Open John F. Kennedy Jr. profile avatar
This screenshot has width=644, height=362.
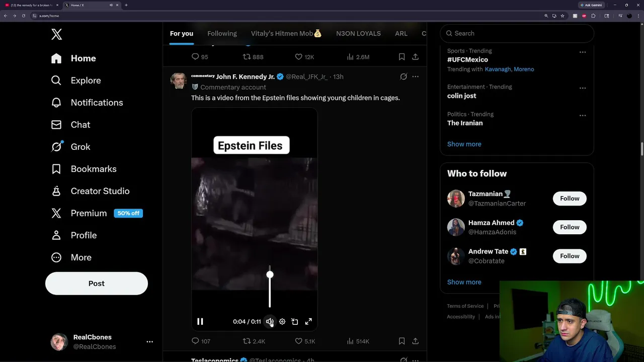click(x=179, y=81)
